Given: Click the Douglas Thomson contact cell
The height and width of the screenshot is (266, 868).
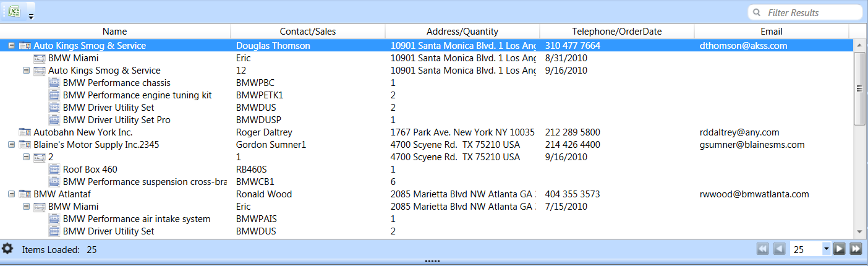Looking at the screenshot, I should coord(273,46).
